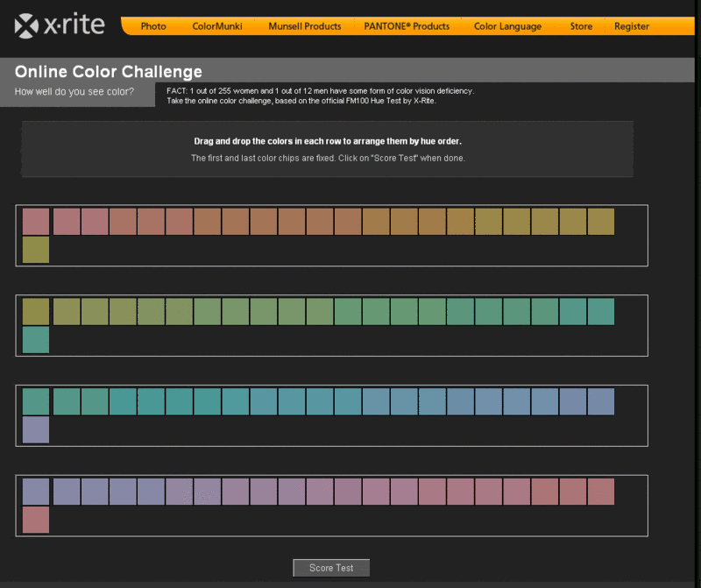Select the purple chip below the third row
The width and height of the screenshot is (701, 588).
click(36, 430)
